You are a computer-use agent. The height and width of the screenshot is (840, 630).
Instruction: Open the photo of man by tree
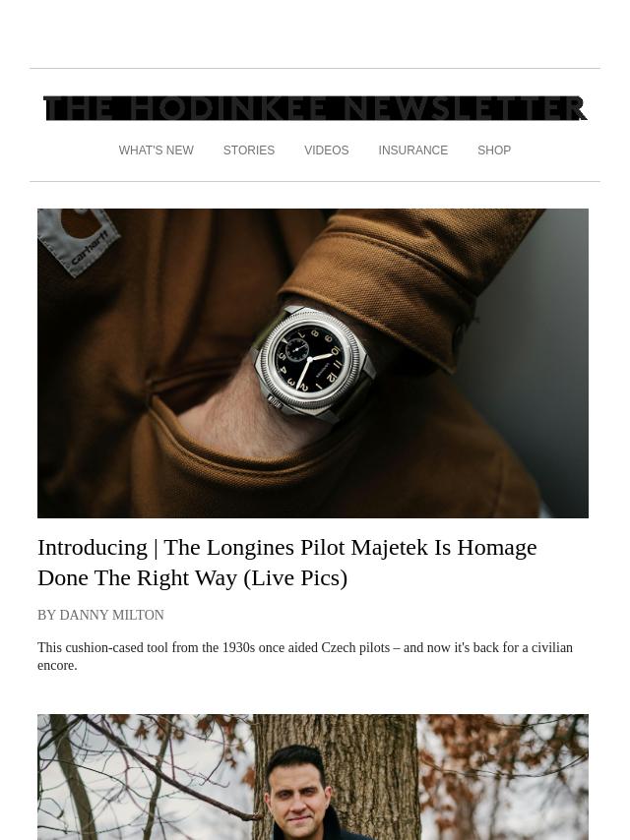click(313, 777)
